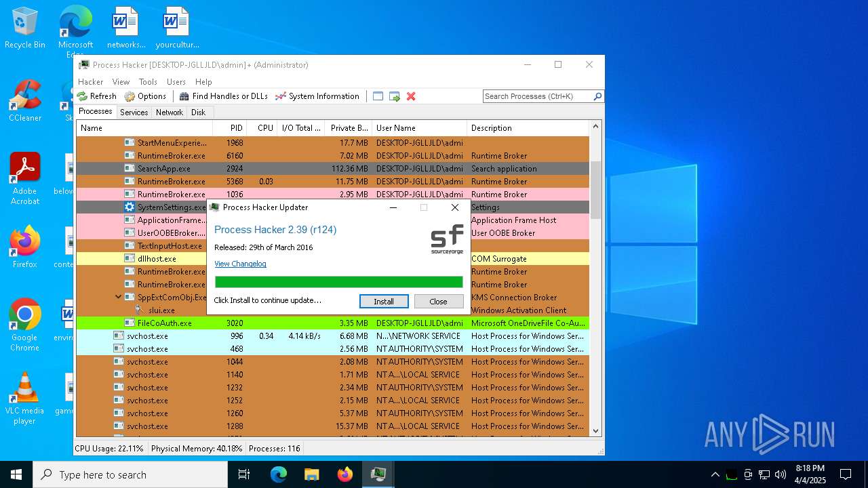Select StartMenuExperie... process row
The height and width of the screenshot is (488, 868).
click(x=332, y=143)
